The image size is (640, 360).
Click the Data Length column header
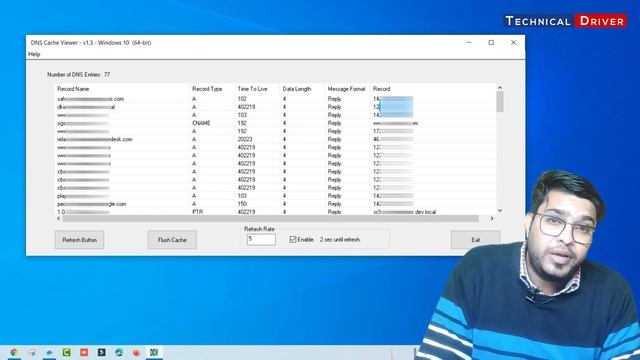tap(297, 89)
